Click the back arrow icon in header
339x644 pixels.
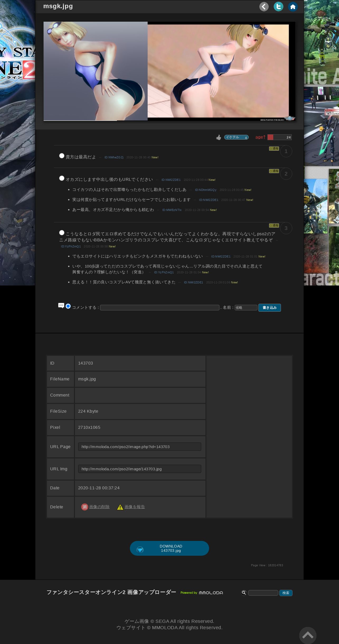[x=264, y=7]
